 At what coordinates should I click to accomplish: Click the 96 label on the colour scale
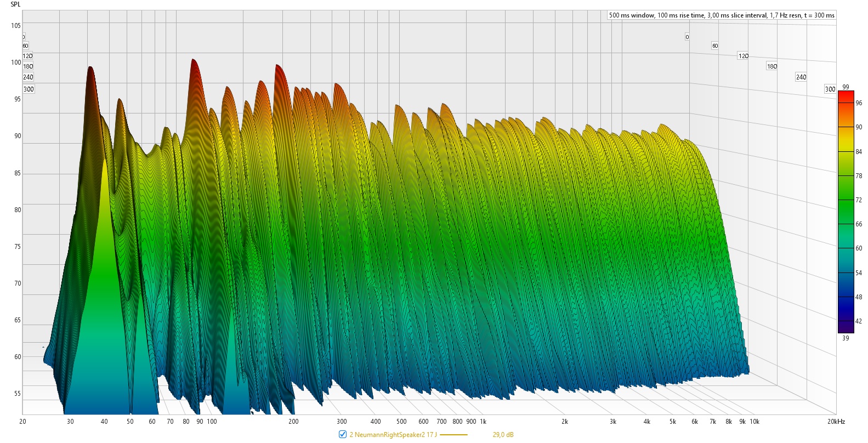point(859,103)
